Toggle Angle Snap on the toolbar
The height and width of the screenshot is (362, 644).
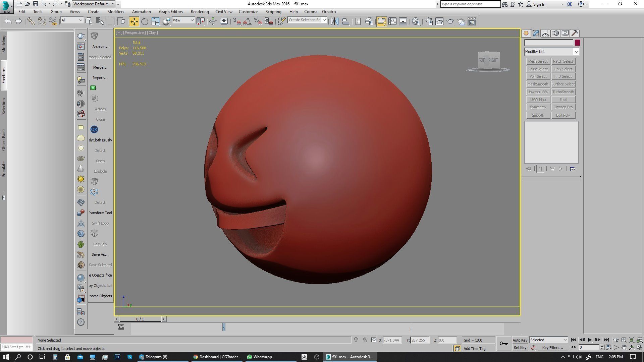(x=247, y=21)
